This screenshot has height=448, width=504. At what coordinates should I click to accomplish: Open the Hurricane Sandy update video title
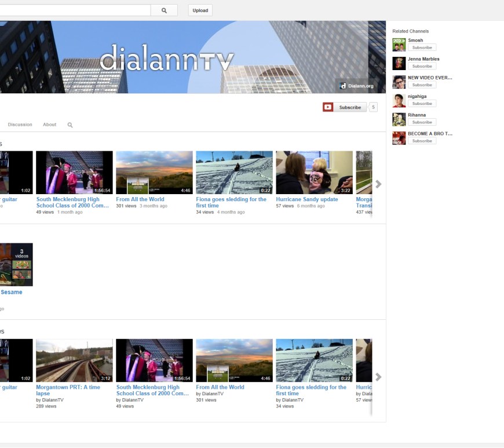click(306, 199)
